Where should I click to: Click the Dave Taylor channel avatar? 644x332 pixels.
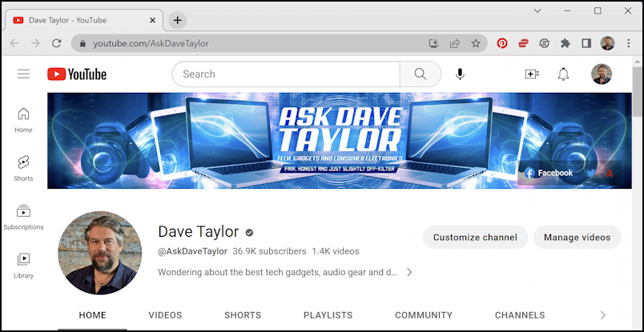100,253
